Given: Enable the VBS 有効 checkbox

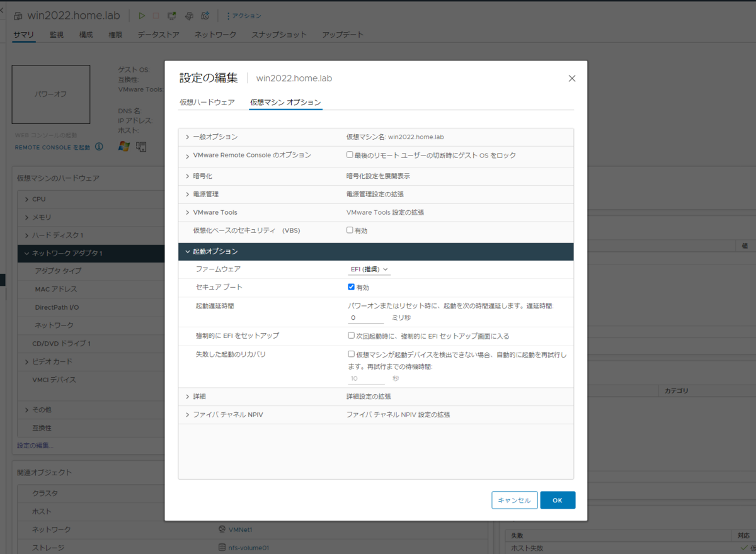Looking at the screenshot, I should (350, 230).
